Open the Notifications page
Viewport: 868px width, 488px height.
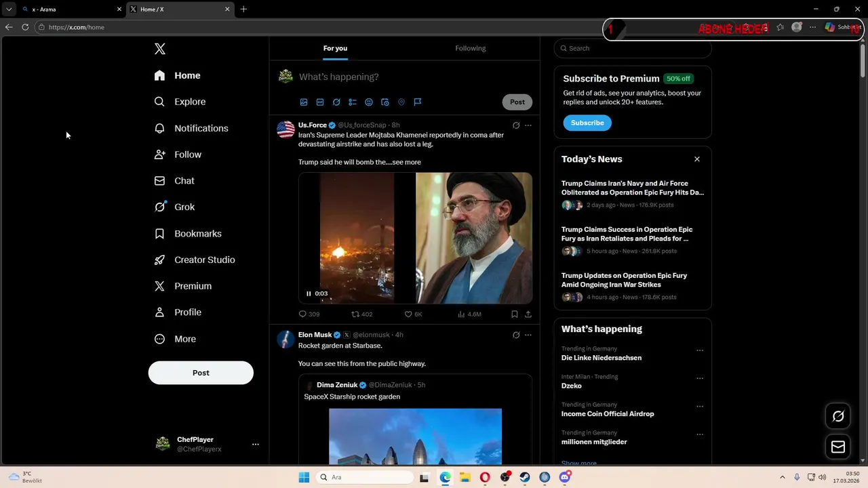(192, 128)
